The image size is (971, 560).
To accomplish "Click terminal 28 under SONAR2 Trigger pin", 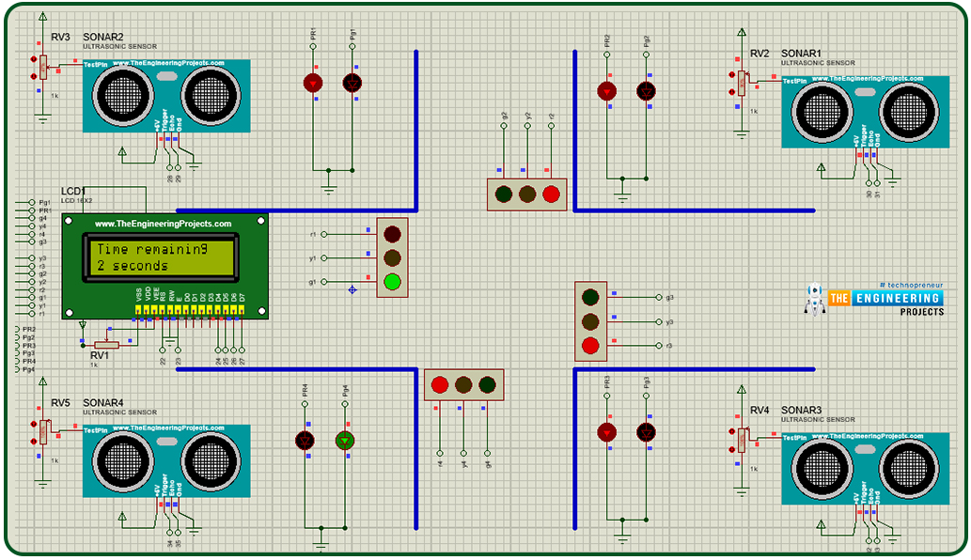I will [170, 167].
